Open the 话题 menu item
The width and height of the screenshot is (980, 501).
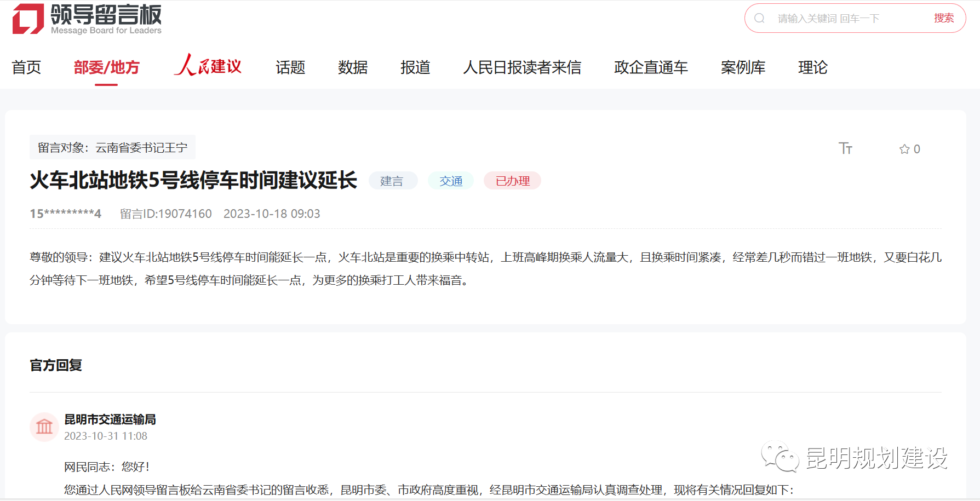pyautogui.click(x=290, y=67)
